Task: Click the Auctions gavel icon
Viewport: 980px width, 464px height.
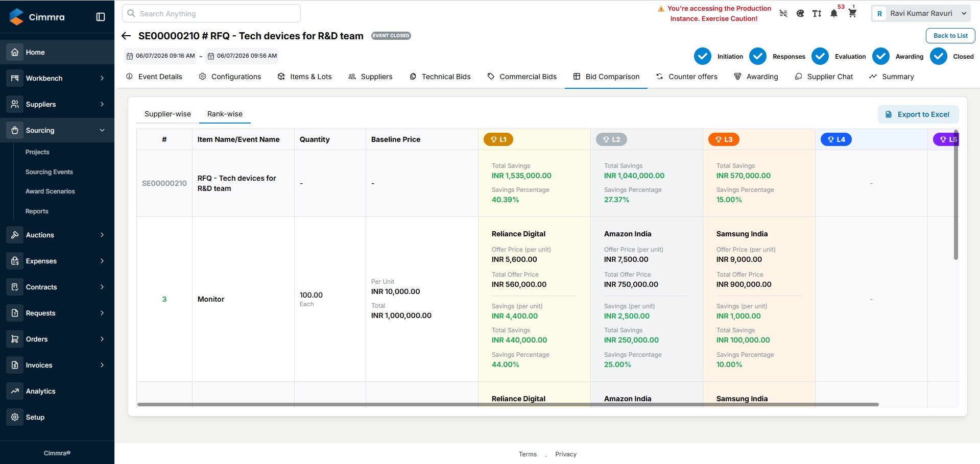Action: 15,235
